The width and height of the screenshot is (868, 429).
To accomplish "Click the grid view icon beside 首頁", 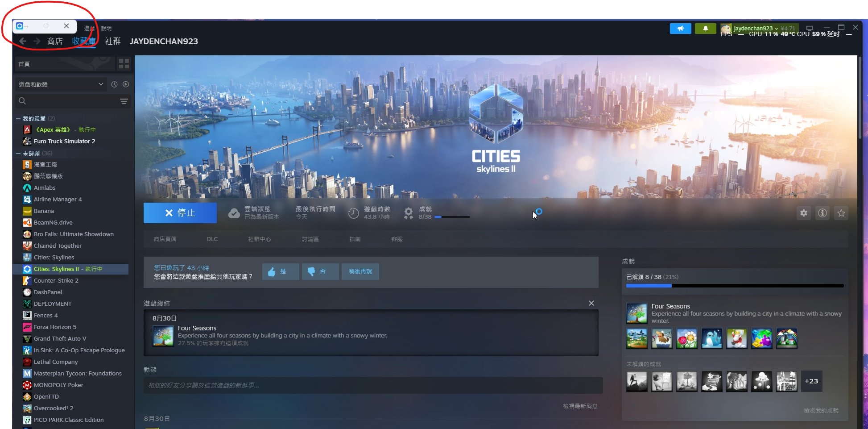I will pyautogui.click(x=124, y=64).
